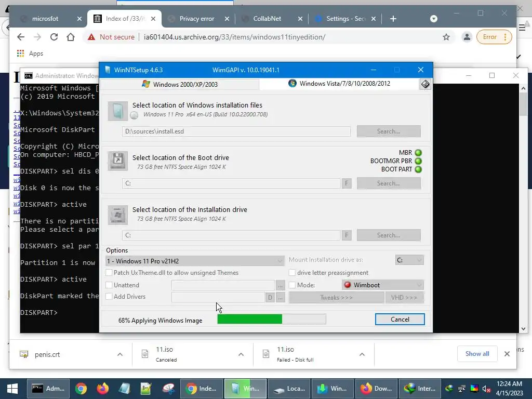Open the Wimboot mode dropdown
This screenshot has width=532, height=399.
[x=383, y=285]
